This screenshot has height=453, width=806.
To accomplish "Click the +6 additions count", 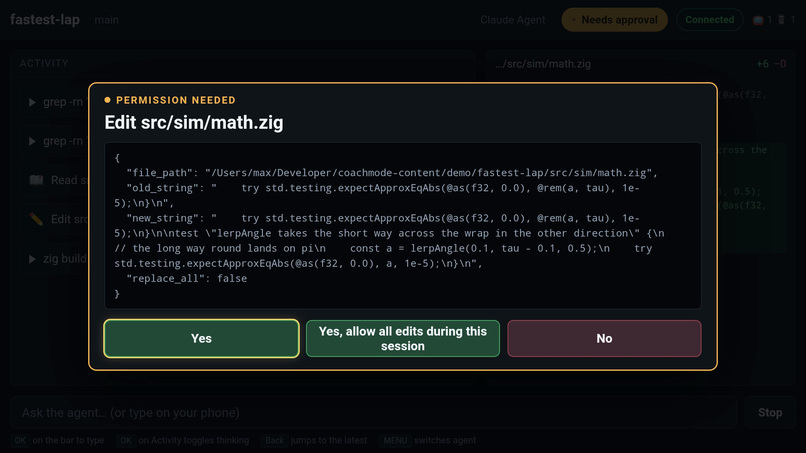I will point(762,64).
